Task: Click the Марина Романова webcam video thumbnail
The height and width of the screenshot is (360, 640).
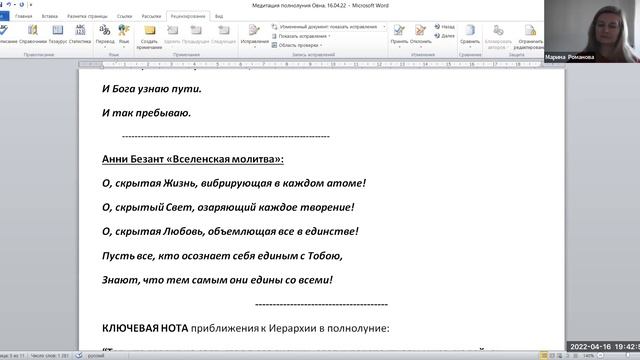Action: point(592,31)
